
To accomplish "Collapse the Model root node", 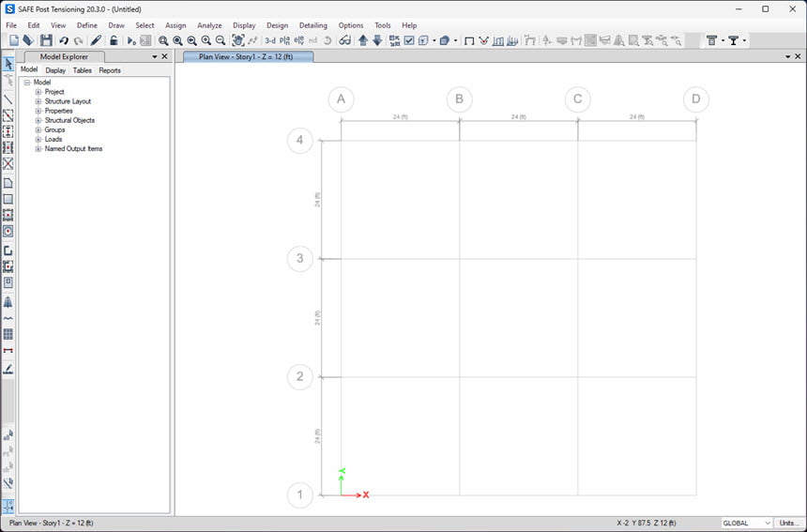I will pos(27,83).
